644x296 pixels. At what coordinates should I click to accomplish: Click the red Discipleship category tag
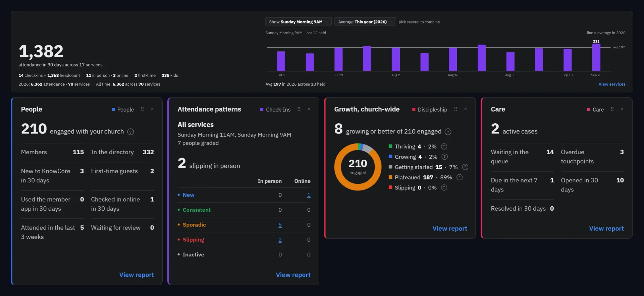point(430,110)
